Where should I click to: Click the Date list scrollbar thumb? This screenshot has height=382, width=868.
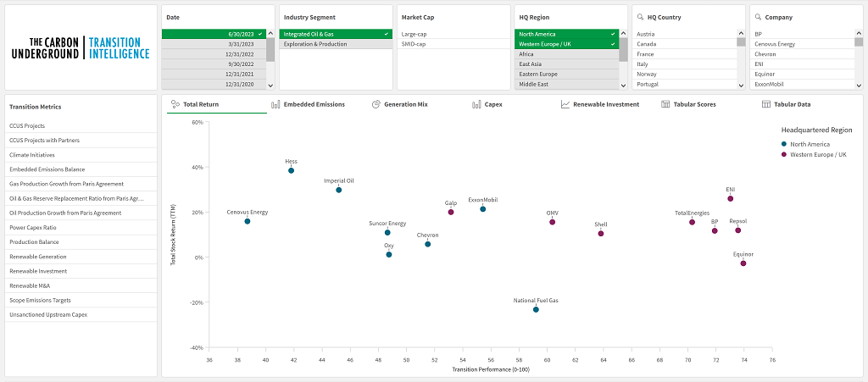point(270,49)
